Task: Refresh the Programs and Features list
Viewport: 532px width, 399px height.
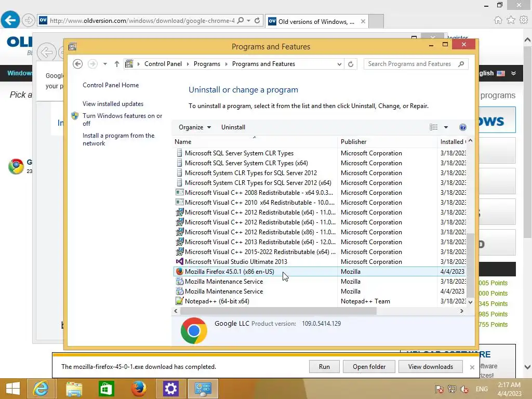Action: coord(351,64)
